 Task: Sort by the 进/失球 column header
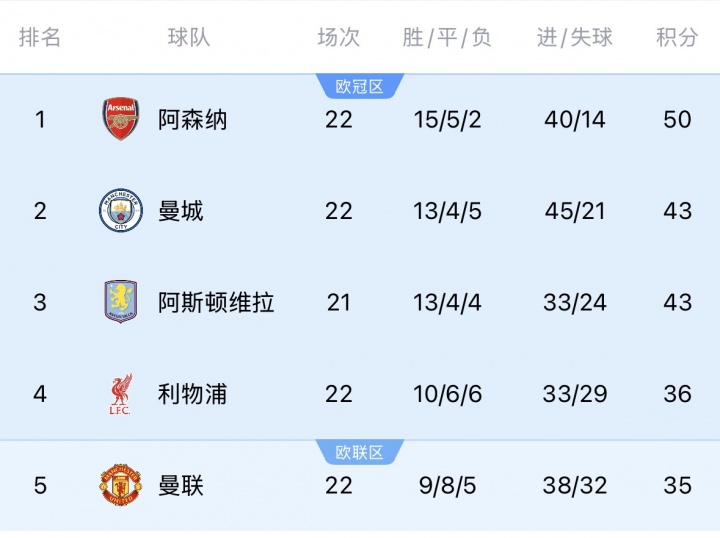pos(574,37)
